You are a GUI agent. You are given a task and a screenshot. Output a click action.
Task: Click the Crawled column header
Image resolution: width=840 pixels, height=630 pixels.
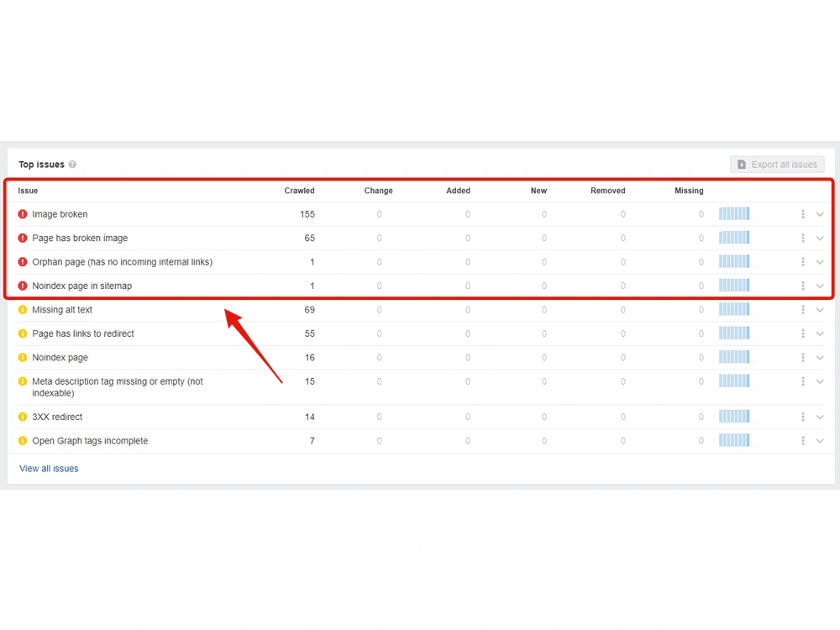pyautogui.click(x=300, y=191)
